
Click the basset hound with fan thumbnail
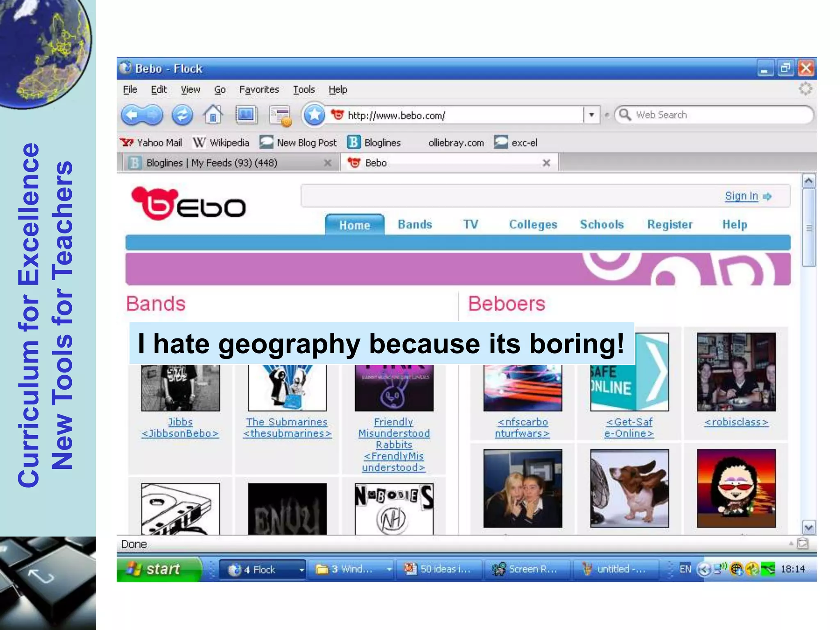click(x=629, y=488)
